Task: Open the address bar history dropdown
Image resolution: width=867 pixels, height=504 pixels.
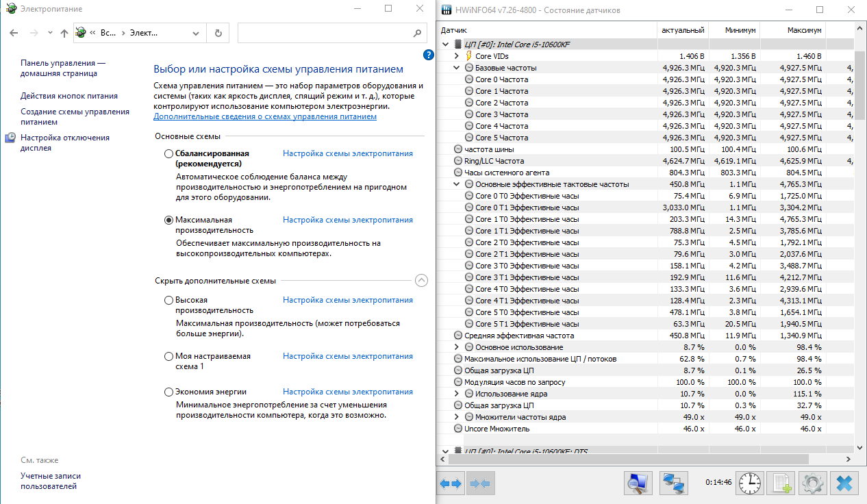Action: click(196, 33)
